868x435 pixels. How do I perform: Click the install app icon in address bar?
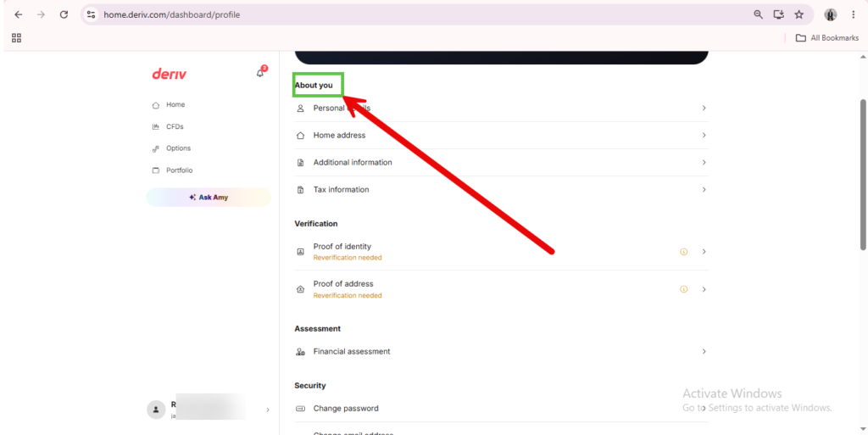(x=779, y=15)
